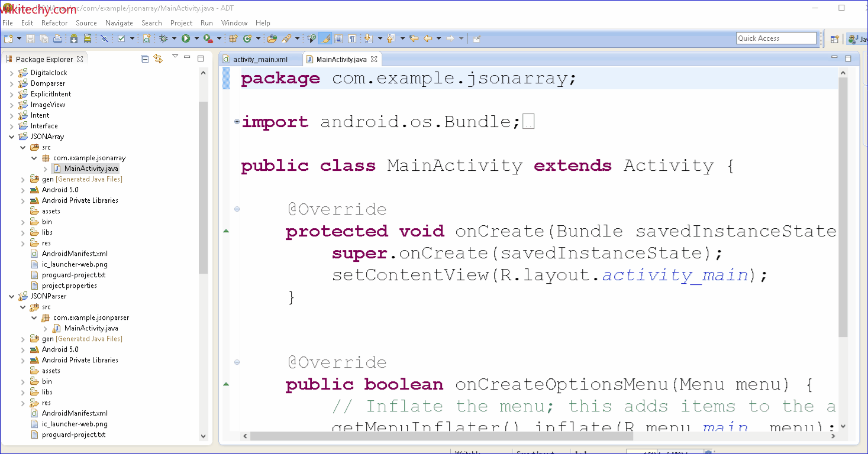This screenshot has height=454, width=868.
Task: Switch to the activity_main.xml tab
Action: coord(260,59)
